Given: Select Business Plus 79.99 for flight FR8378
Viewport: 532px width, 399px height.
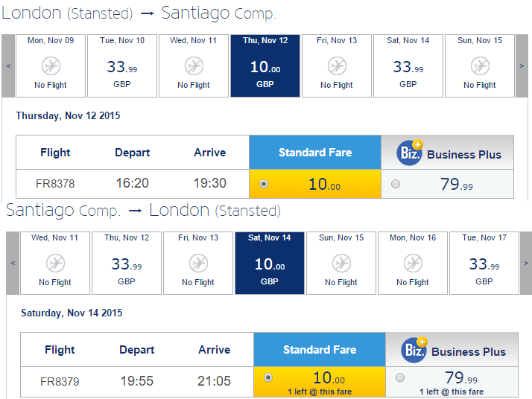Looking at the screenshot, I should [x=395, y=184].
